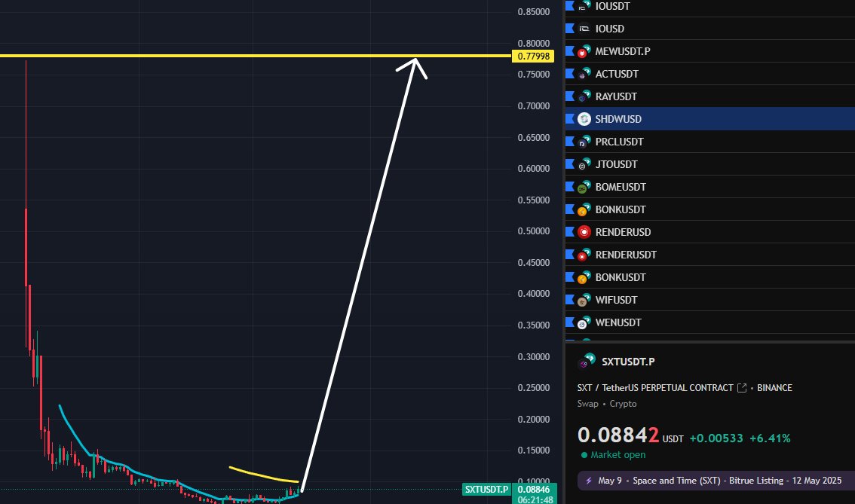This screenshot has height=504, width=855.
Task: Click the RENDERUSD red coin logo
Action: tap(584, 232)
